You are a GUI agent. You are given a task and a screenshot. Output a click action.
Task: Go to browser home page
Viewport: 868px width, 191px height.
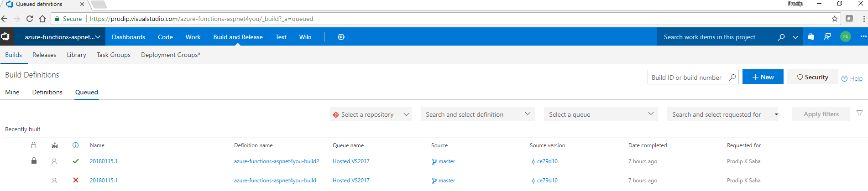[x=42, y=19]
